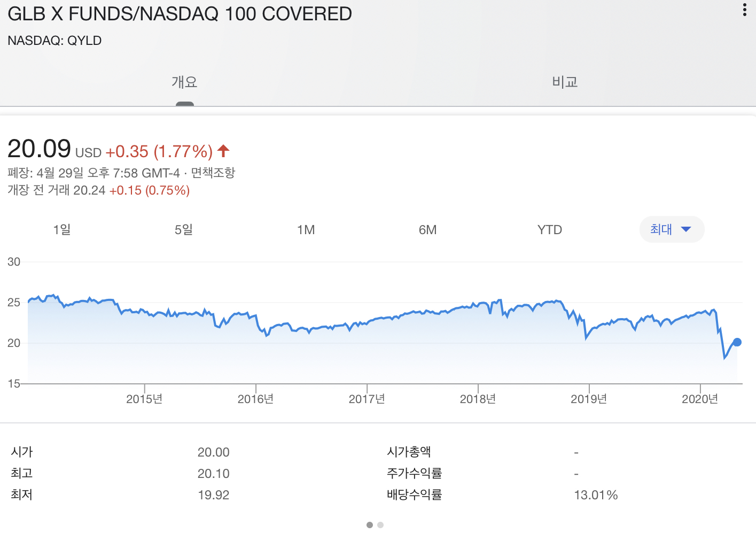756x533 pixels.
Task: Go to the second pagination dot
Action: 380,525
